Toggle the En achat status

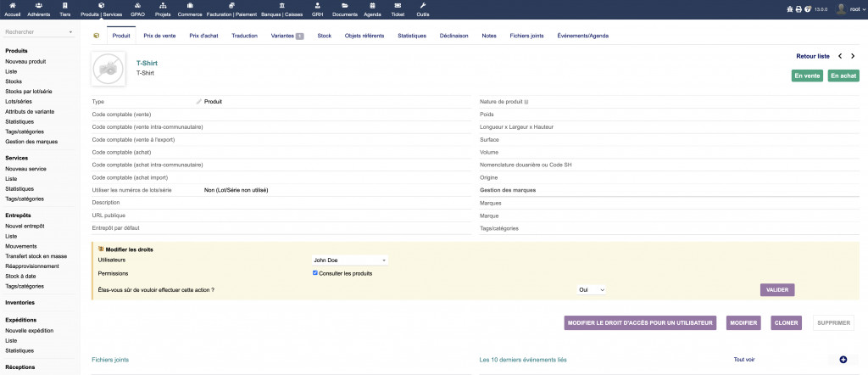pos(843,76)
